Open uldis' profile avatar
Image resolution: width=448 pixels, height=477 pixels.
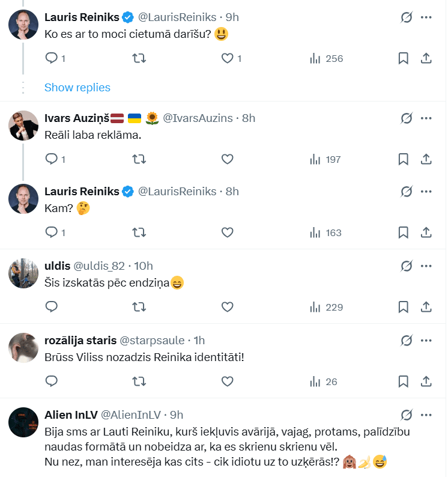click(x=23, y=274)
